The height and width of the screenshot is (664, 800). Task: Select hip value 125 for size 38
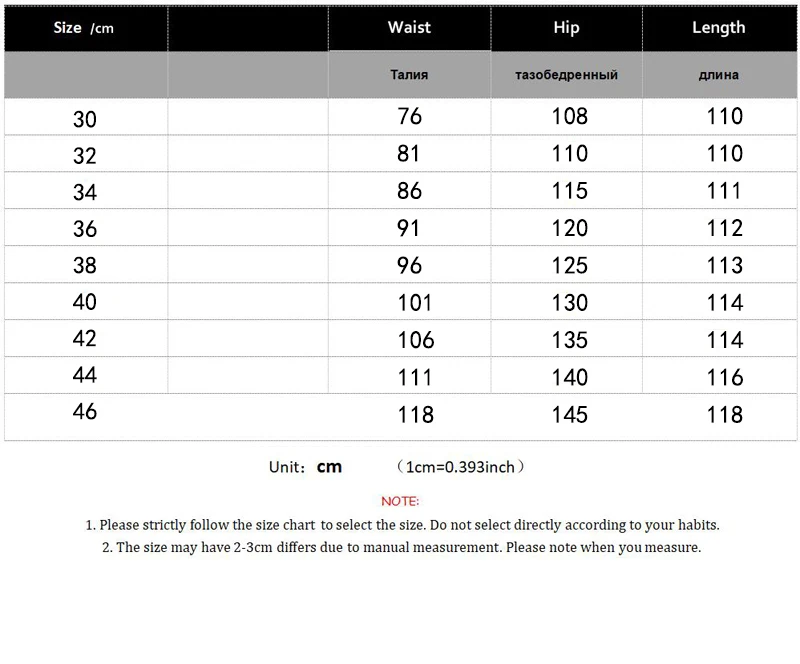pyautogui.click(x=570, y=265)
